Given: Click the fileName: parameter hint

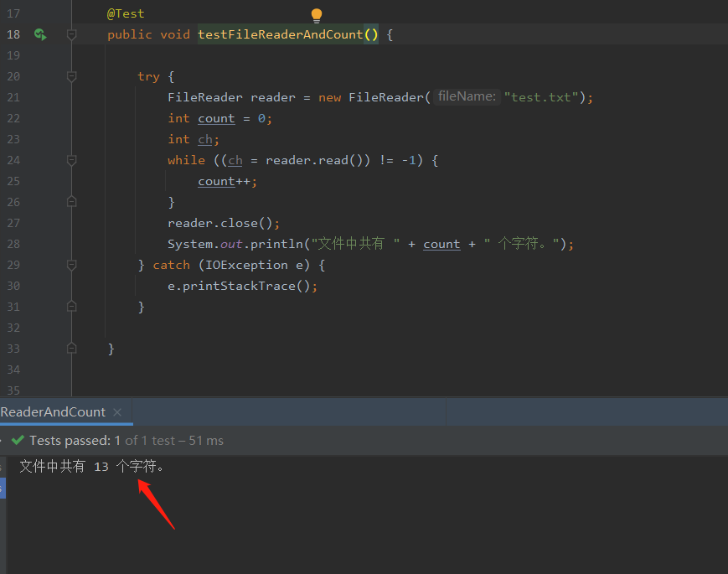Looking at the screenshot, I should (x=467, y=96).
